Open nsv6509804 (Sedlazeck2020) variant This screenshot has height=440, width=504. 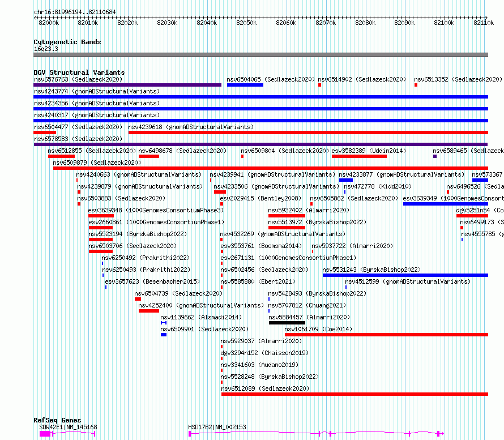pyautogui.click(x=285, y=151)
